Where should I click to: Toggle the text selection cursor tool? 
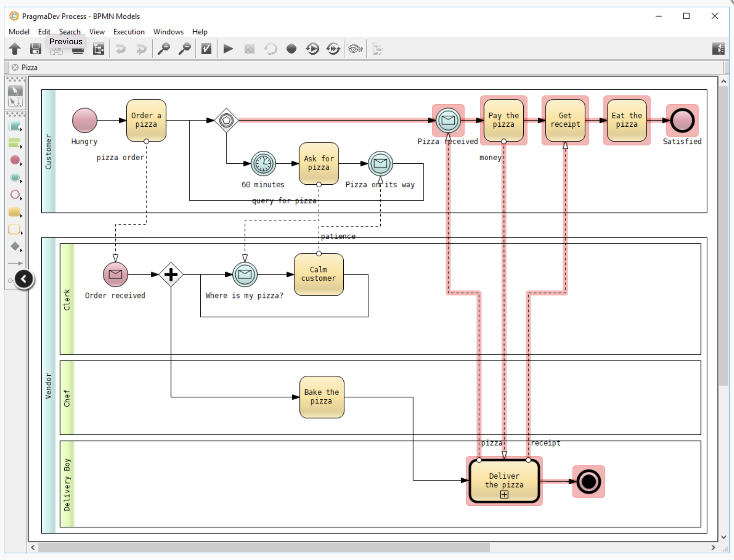tap(15, 102)
